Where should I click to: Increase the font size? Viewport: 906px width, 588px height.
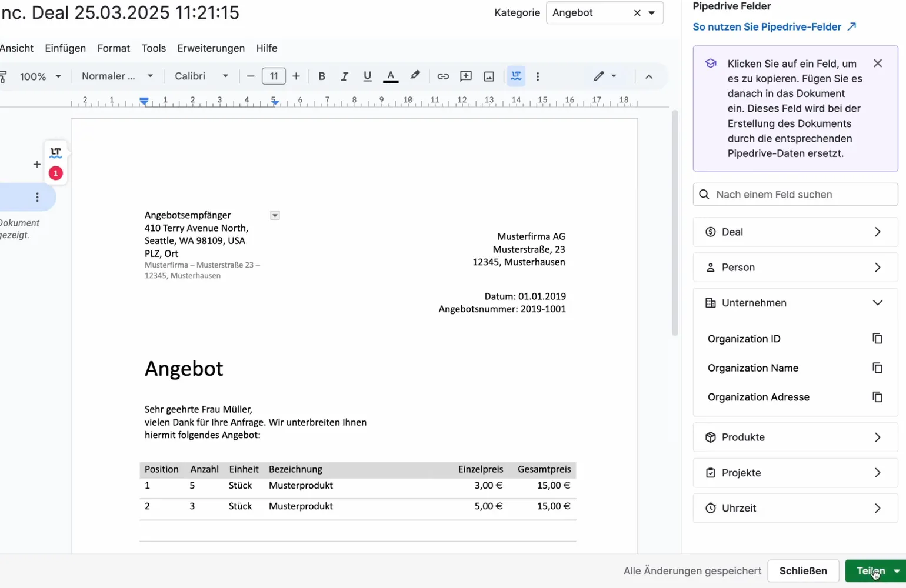point(296,76)
